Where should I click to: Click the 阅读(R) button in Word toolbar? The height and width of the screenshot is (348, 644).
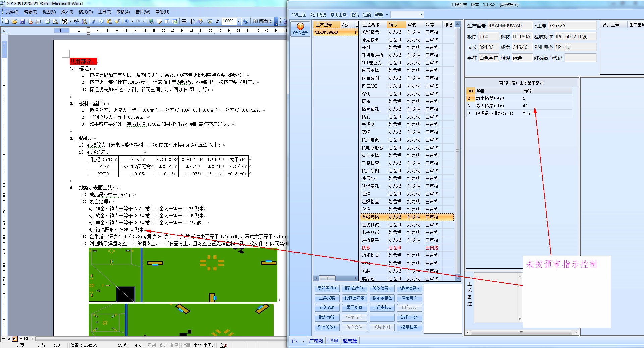pos(263,21)
